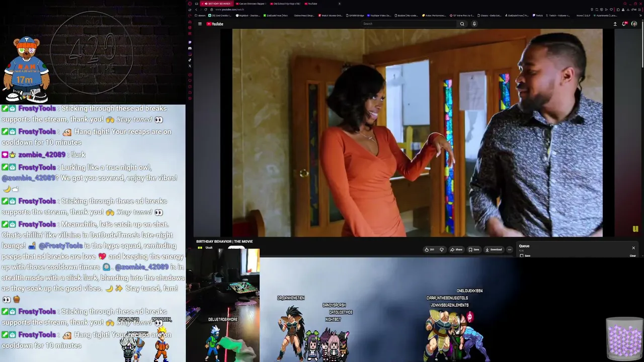Save the video to a playlist
The image size is (644, 362).
pyautogui.click(x=473, y=249)
